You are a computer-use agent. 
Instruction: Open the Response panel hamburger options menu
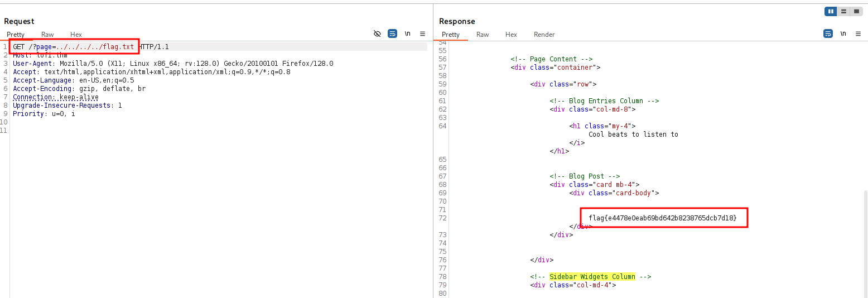pos(858,33)
